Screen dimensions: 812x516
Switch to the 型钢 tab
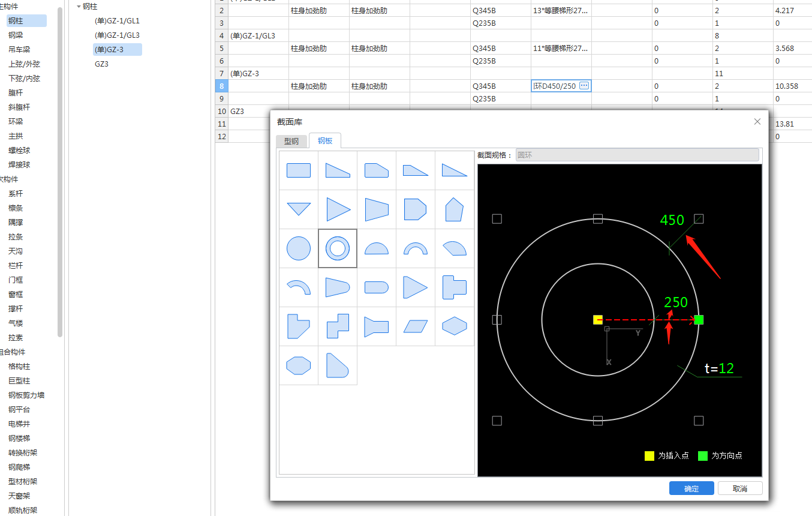(x=291, y=141)
